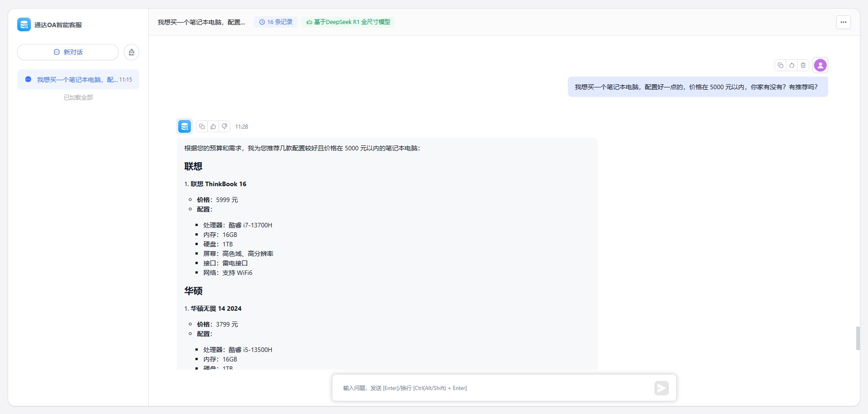
Task: Click the 基于DeepSeek R1 全尺寸模型 tag
Action: pos(348,22)
